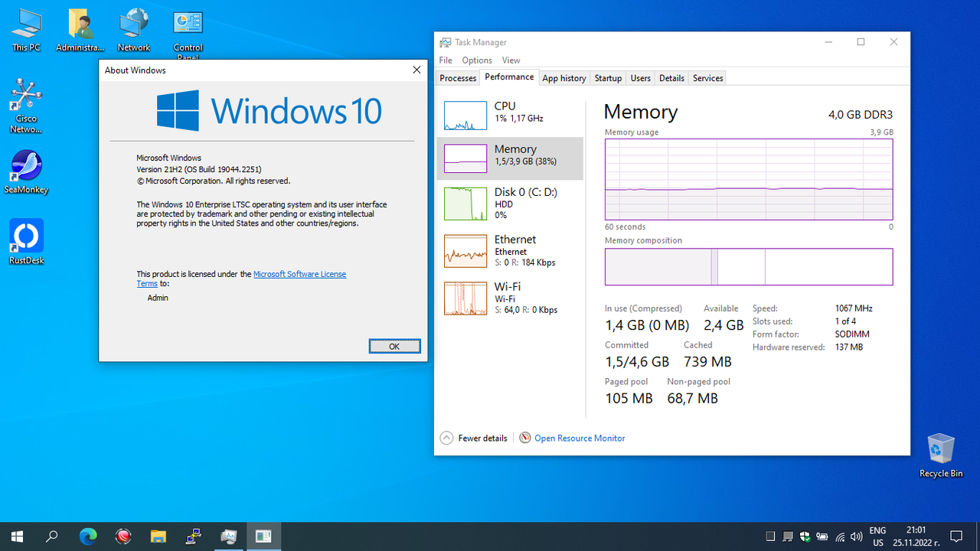Image resolution: width=980 pixels, height=551 pixels.
Task: Select the Control Panel desktop icon
Action: pos(188,34)
